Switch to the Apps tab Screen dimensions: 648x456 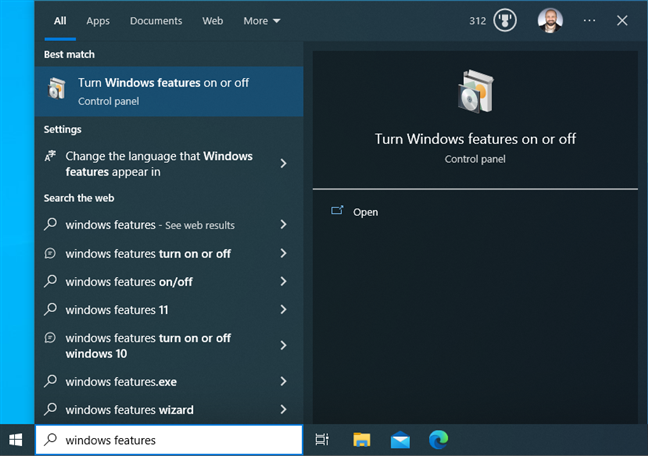[98, 21]
